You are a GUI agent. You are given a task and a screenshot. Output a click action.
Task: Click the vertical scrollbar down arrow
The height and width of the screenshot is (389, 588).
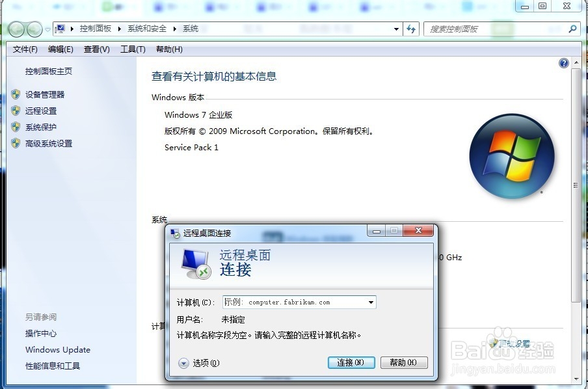pos(576,379)
